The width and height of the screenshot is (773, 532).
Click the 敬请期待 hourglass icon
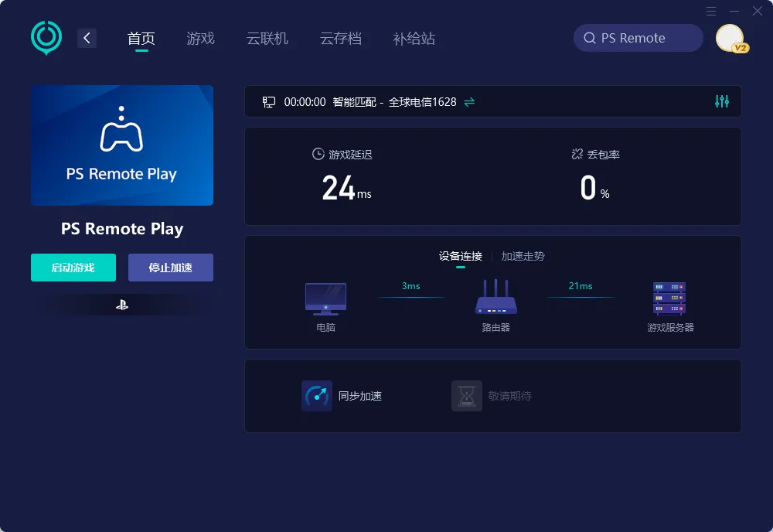click(466, 396)
